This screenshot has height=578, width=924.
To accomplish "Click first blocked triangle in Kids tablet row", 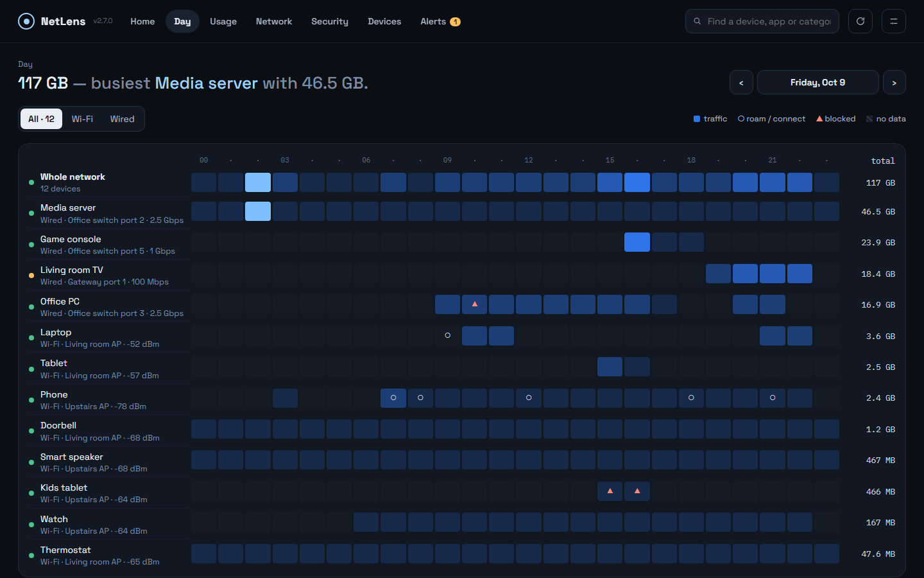I will click(x=610, y=491).
